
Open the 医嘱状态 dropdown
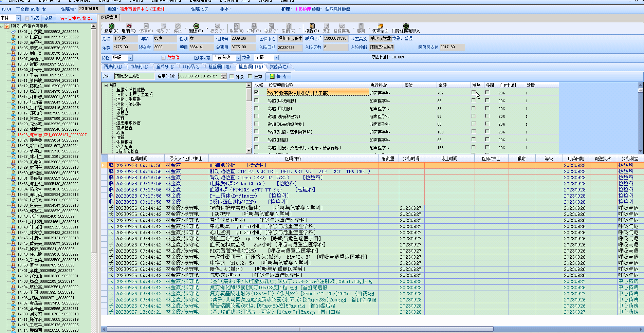(238, 58)
